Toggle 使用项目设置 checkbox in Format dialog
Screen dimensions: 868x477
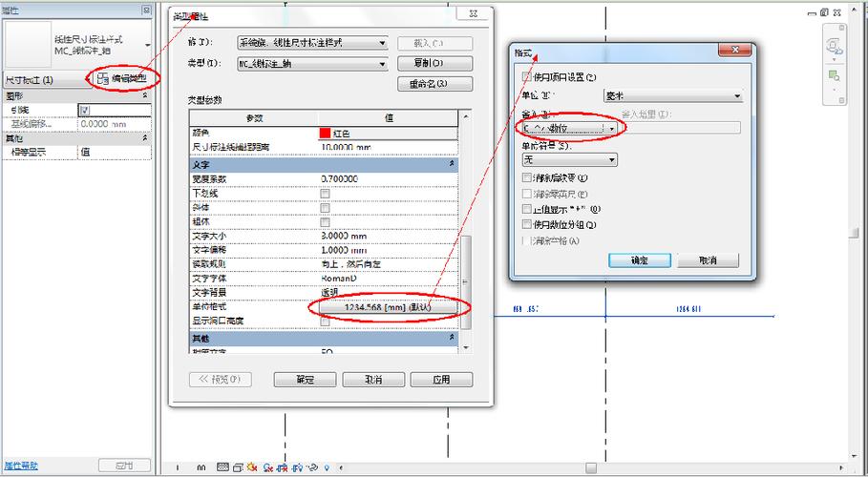point(527,77)
